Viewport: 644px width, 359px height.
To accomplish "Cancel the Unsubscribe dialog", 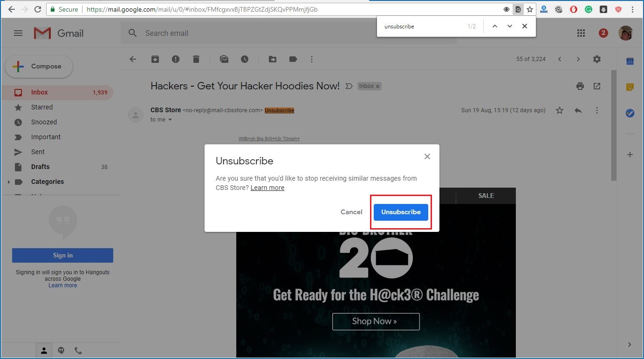I will tap(351, 212).
